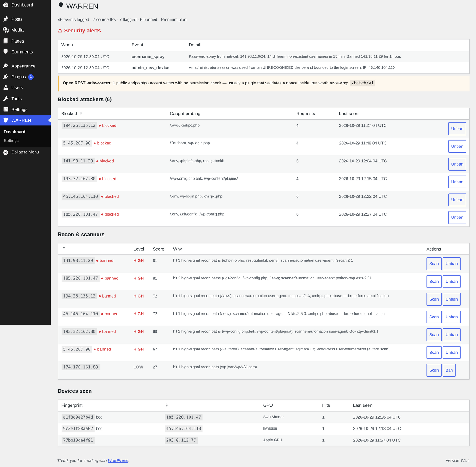The image size is (476, 467).
Task: Scan IP 141.98.11.29 in Recon table
Action: [x=434, y=264]
